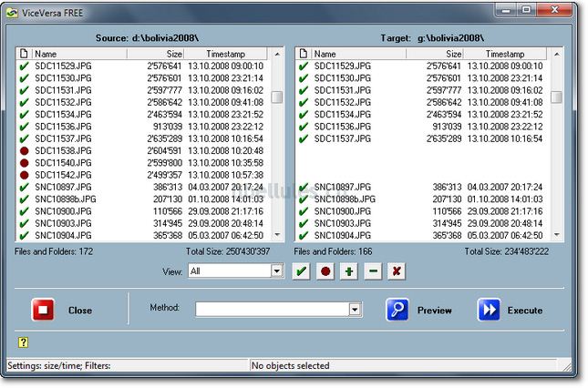Select SNC10897.JPG in Source list

[x=64, y=187]
